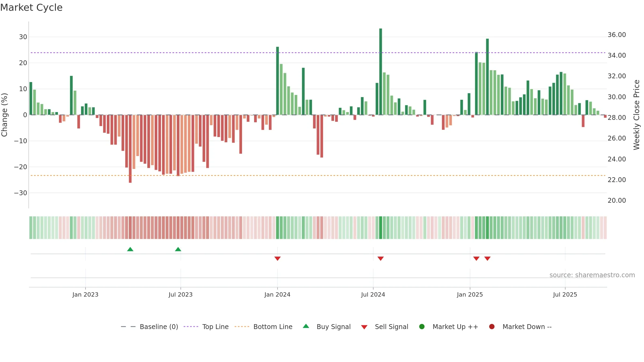Click the 28.00 price axis label

coord(617,117)
